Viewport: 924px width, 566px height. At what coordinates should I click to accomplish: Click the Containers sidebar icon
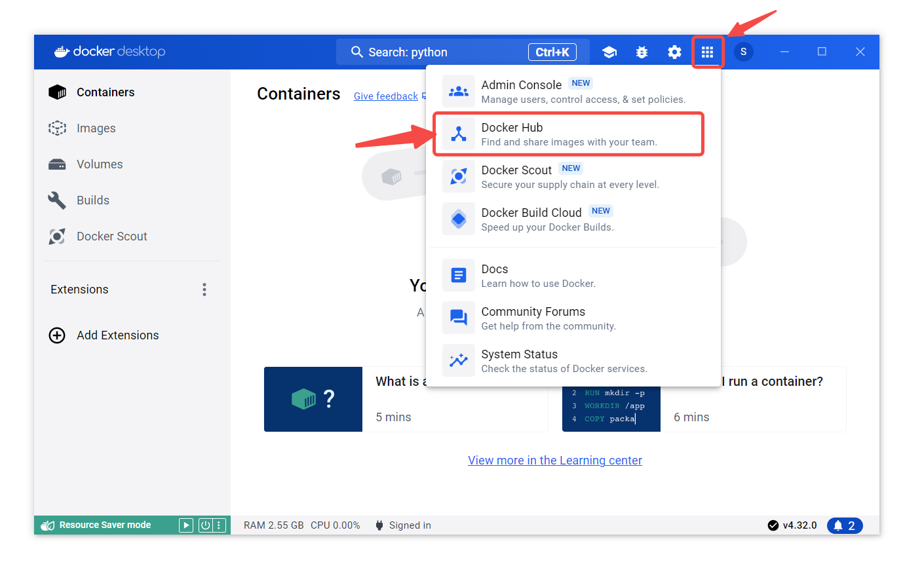(x=58, y=92)
